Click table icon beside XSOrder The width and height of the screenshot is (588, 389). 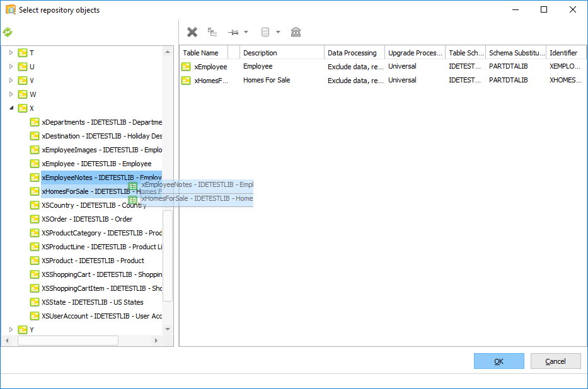[x=35, y=219]
